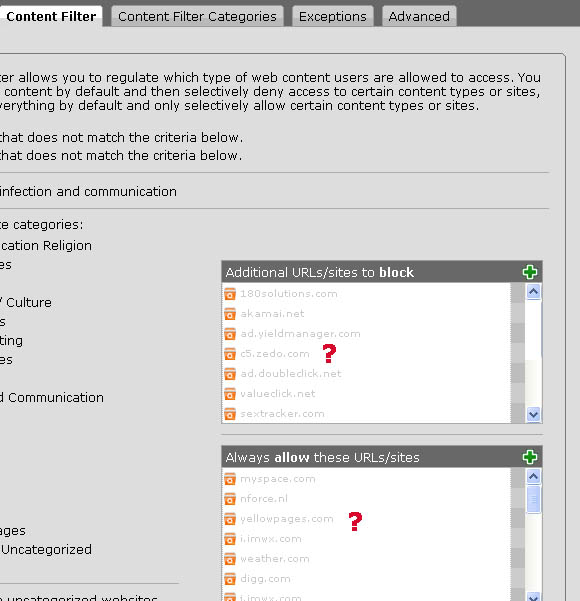Switch to the Content Filter Categories tab

(x=197, y=16)
